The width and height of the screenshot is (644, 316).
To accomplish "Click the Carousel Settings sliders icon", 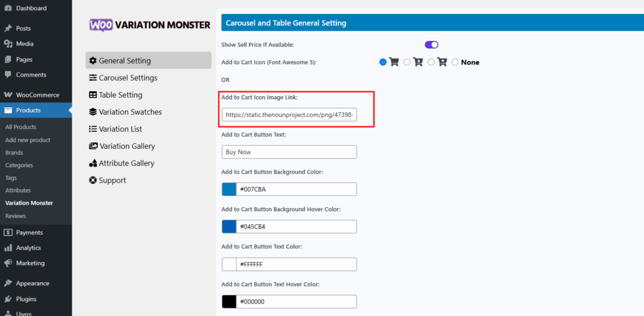I will [93, 77].
